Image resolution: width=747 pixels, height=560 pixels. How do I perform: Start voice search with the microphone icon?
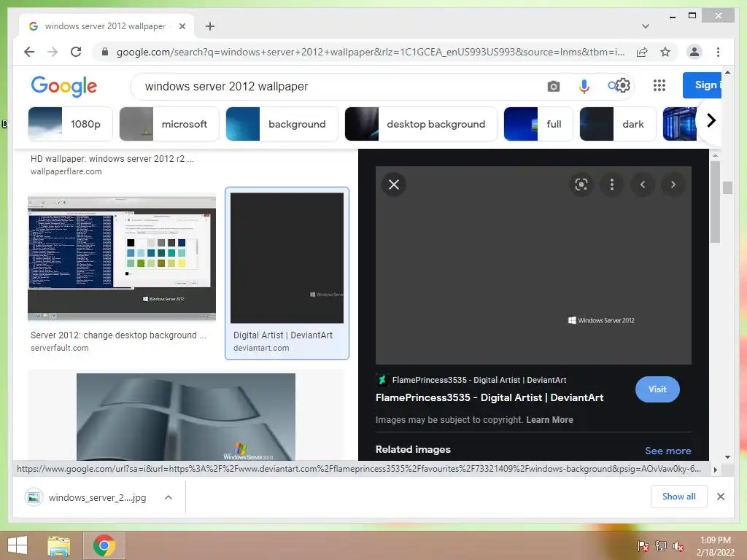(584, 86)
